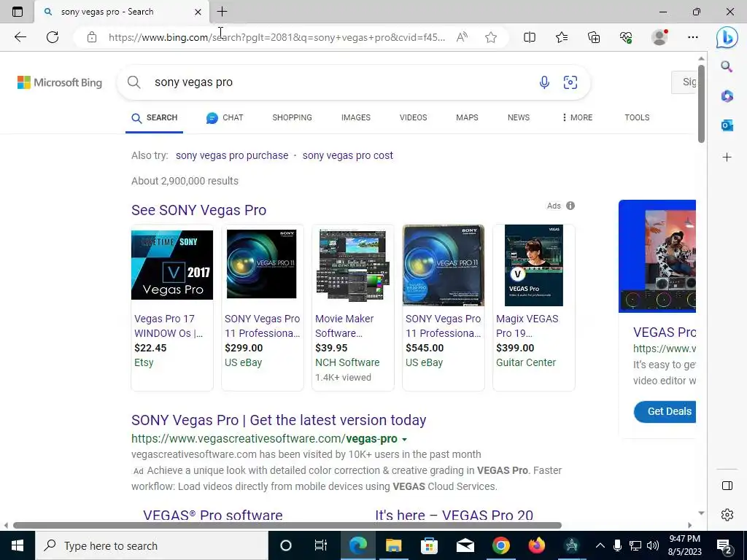747x560 pixels.
Task: Open Magix VEGAS Pro 19 Guitar Center listing
Action: point(533,308)
